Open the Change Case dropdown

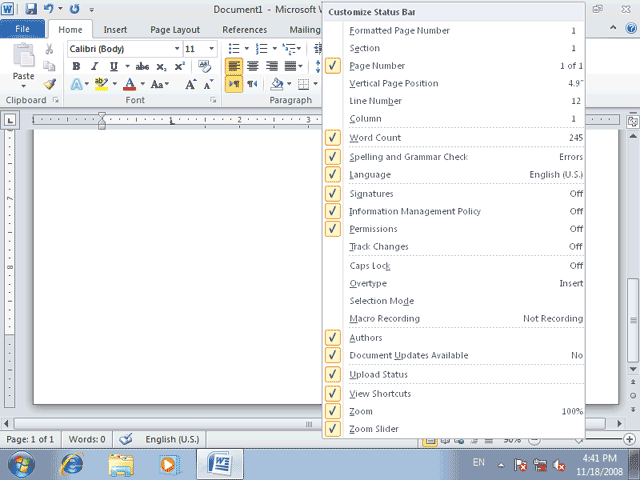tap(160, 84)
